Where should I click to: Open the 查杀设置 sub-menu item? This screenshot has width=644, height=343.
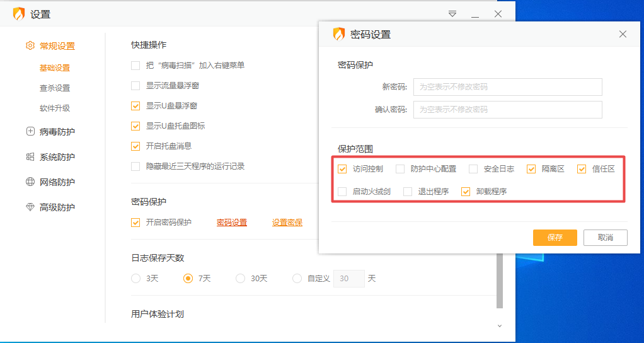pyautogui.click(x=55, y=88)
